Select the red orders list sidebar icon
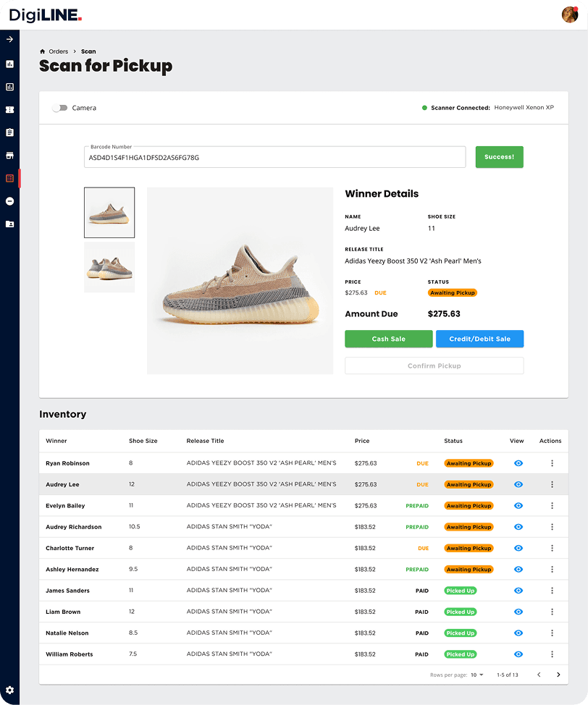Screen dimensions: 588x705 (9, 179)
